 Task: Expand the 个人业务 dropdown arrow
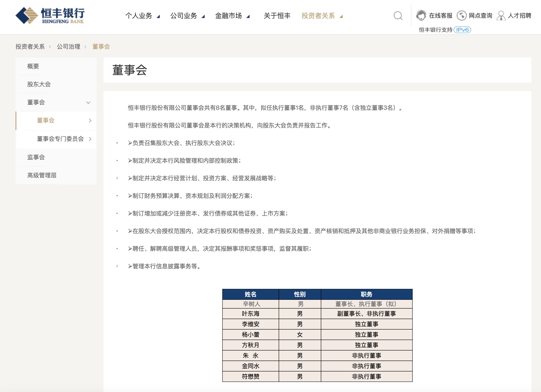pyautogui.click(x=158, y=16)
